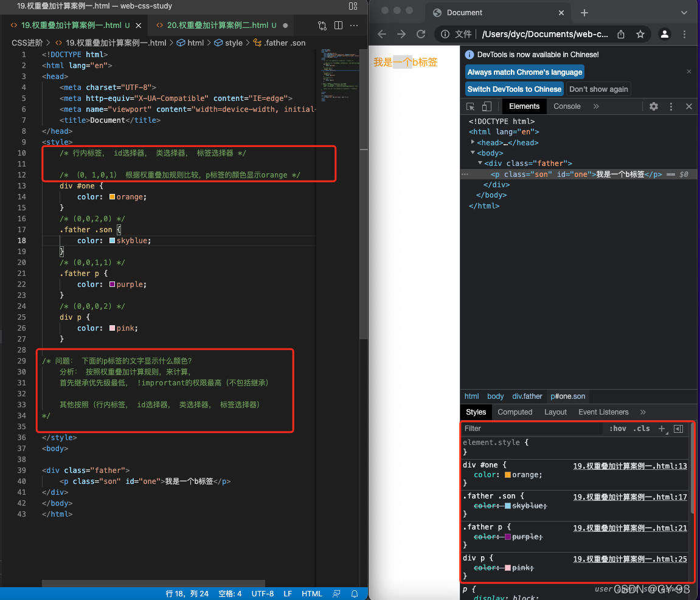Open the editor more actions menu

tap(354, 26)
